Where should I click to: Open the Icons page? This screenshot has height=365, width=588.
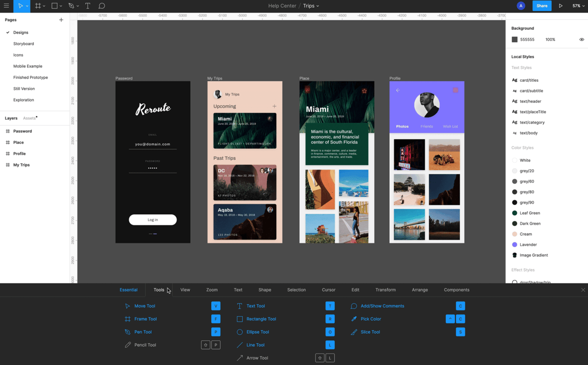coord(18,55)
